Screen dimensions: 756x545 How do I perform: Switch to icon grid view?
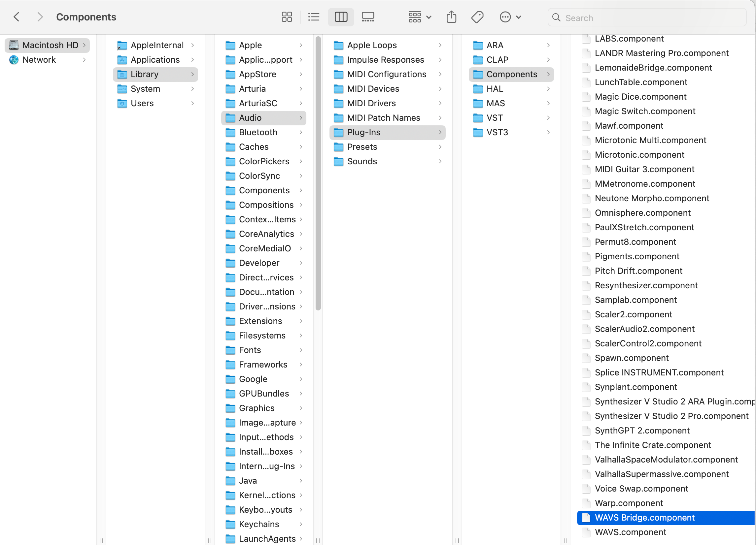[287, 17]
